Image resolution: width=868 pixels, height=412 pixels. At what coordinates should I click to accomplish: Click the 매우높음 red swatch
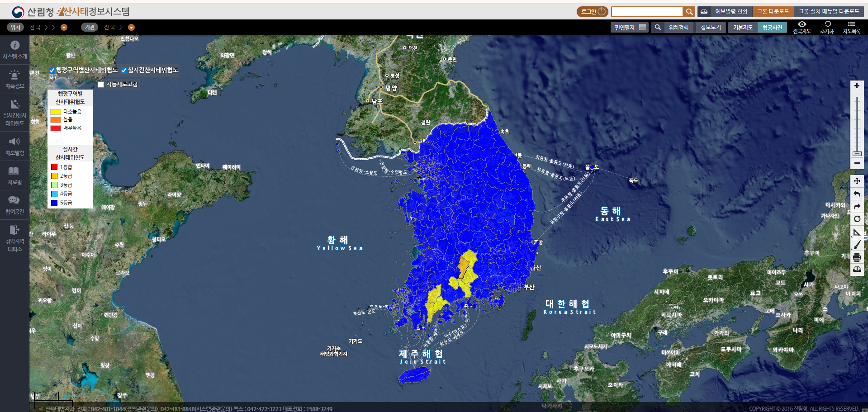point(55,128)
